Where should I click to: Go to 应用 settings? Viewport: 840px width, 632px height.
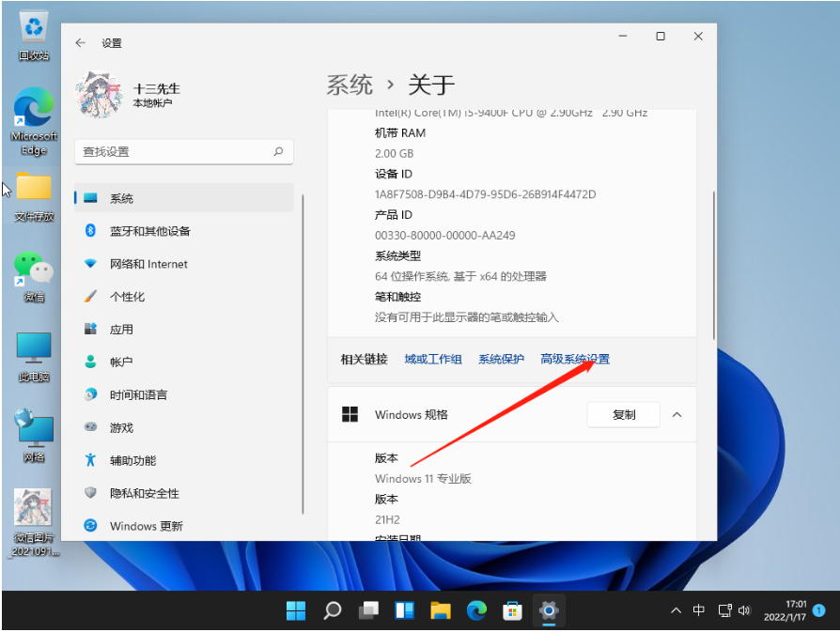[121, 330]
